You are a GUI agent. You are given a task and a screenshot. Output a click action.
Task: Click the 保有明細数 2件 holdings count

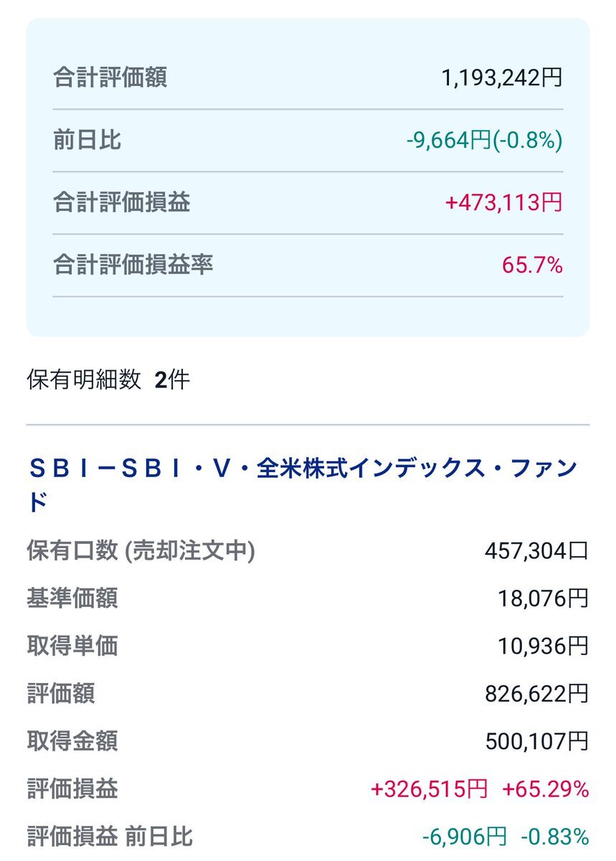tap(108, 380)
